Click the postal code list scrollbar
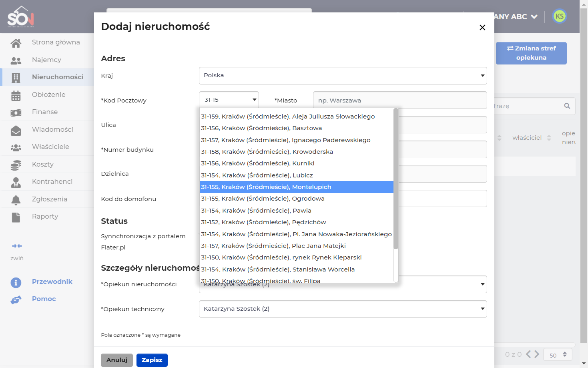This screenshot has width=588, height=368. (396, 179)
